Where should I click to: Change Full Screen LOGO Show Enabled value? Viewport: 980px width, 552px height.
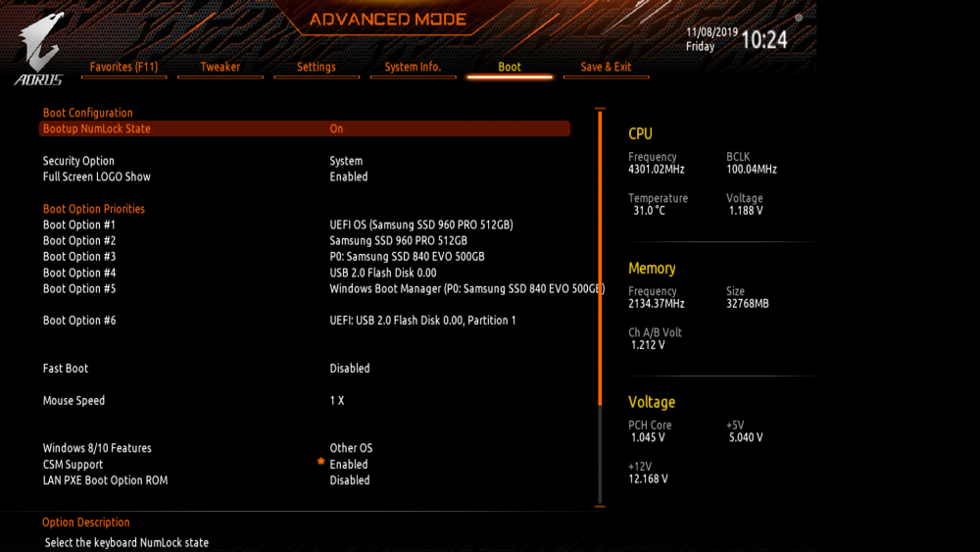(349, 176)
